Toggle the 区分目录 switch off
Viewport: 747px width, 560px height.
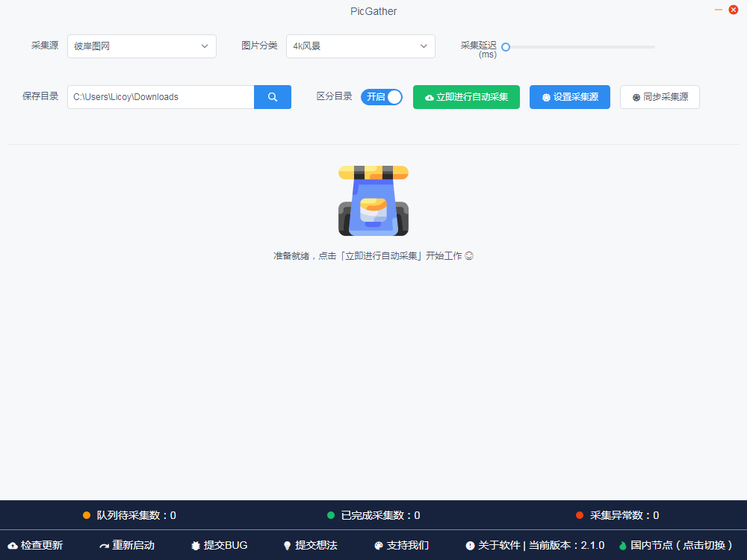click(381, 97)
